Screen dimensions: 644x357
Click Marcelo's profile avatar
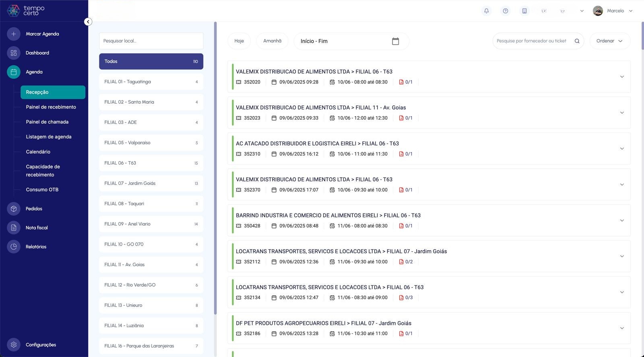(x=598, y=11)
